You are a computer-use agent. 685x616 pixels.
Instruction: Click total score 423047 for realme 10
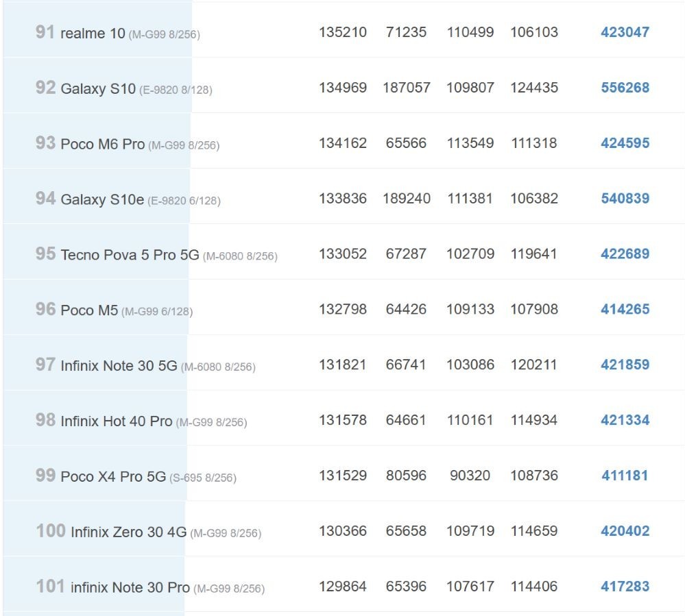[x=625, y=32]
